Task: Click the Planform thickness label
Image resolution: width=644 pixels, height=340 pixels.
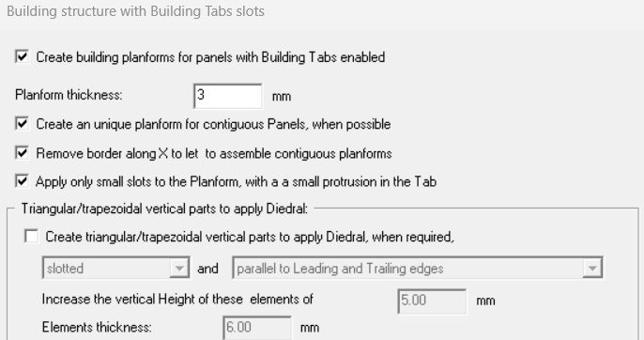Action: [69, 95]
